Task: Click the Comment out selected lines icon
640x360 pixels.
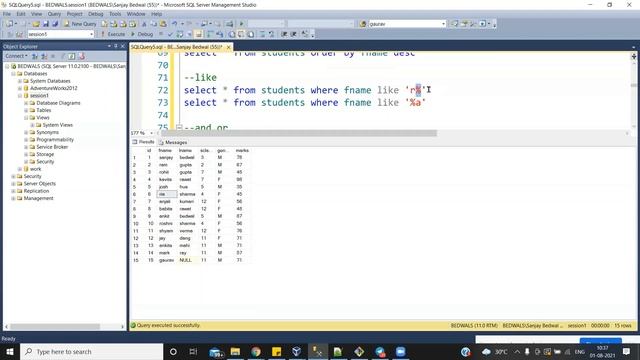Action: 262,34
